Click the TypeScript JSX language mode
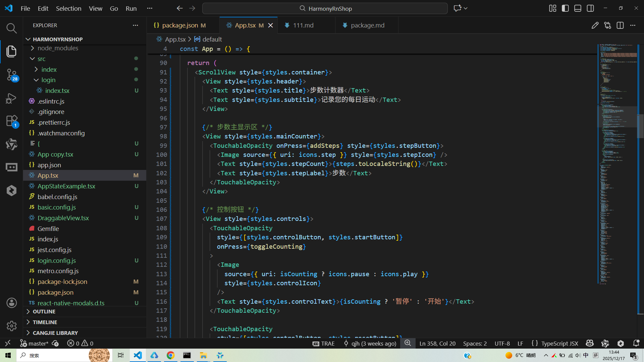This screenshot has width=644, height=362. (559, 343)
